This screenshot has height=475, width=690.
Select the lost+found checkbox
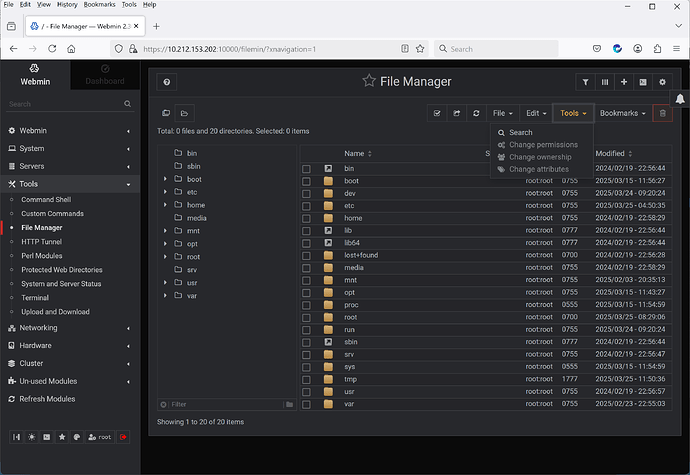(x=306, y=256)
